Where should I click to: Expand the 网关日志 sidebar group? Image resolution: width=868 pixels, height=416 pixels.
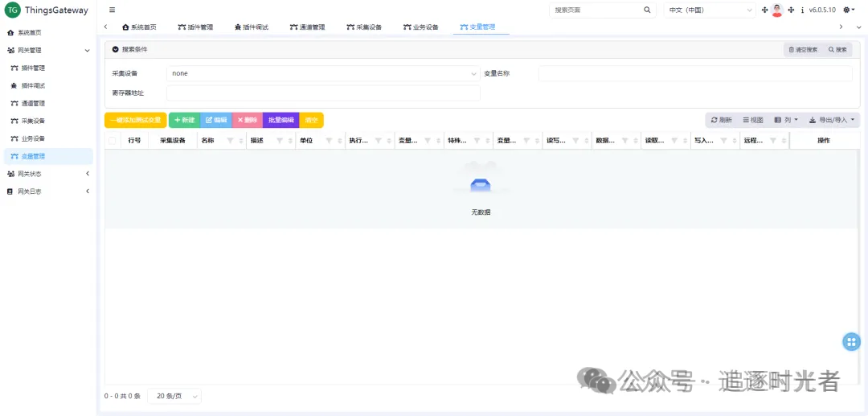coord(87,192)
